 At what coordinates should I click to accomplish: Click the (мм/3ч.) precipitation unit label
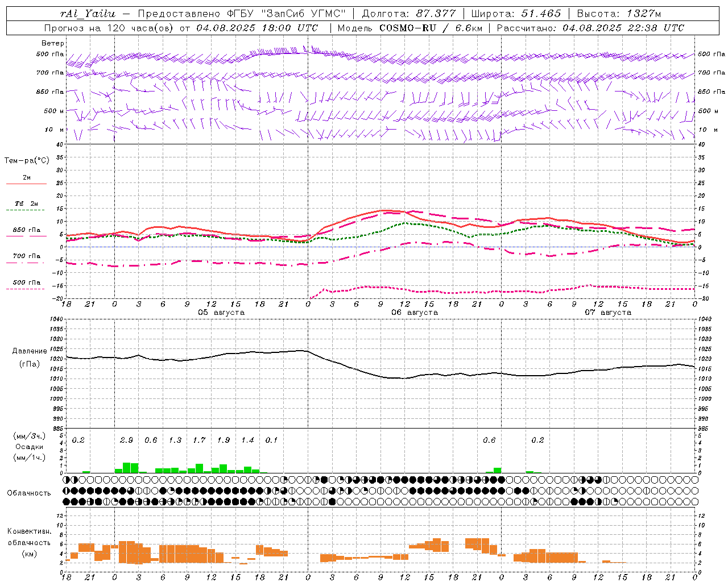[30, 436]
